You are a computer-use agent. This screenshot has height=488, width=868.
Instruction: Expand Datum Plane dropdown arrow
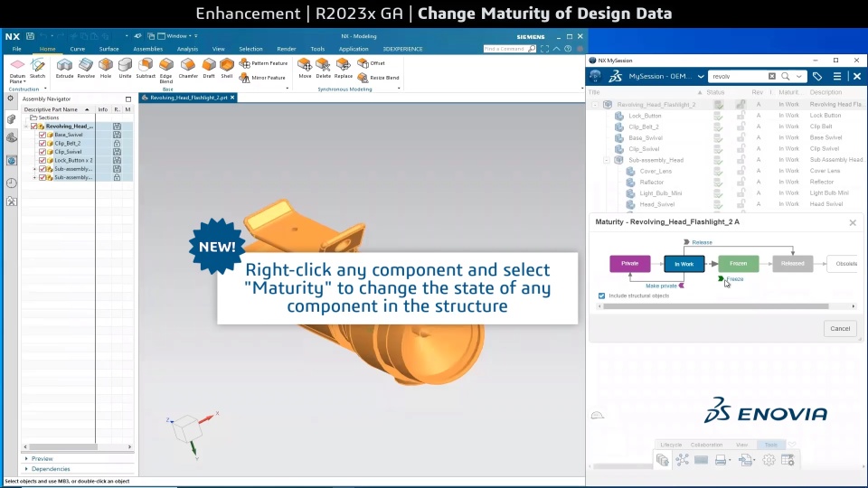coord(24,82)
